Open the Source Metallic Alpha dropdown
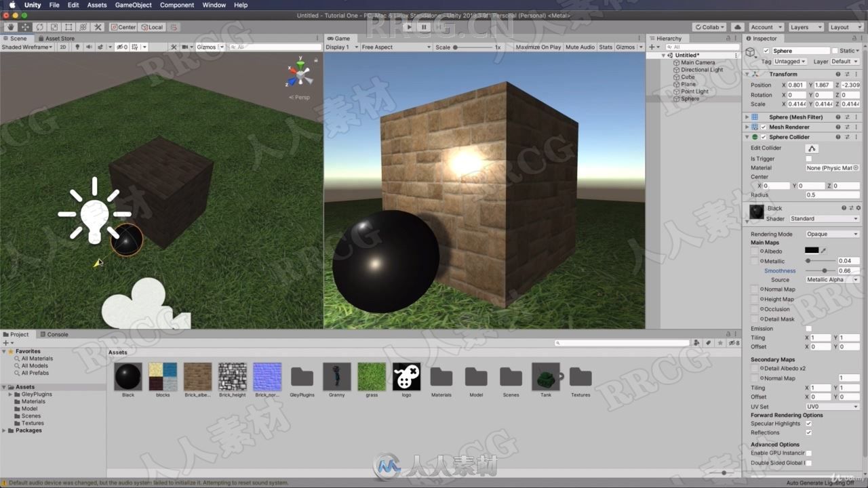The height and width of the screenshot is (488, 868). tap(832, 279)
